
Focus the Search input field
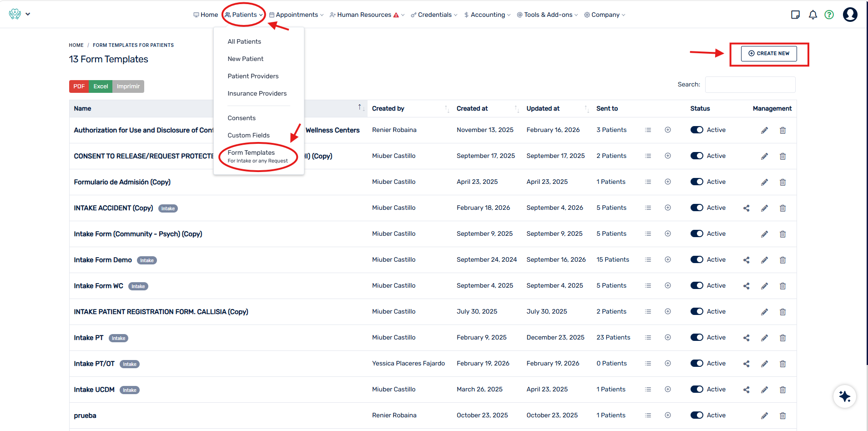(750, 85)
